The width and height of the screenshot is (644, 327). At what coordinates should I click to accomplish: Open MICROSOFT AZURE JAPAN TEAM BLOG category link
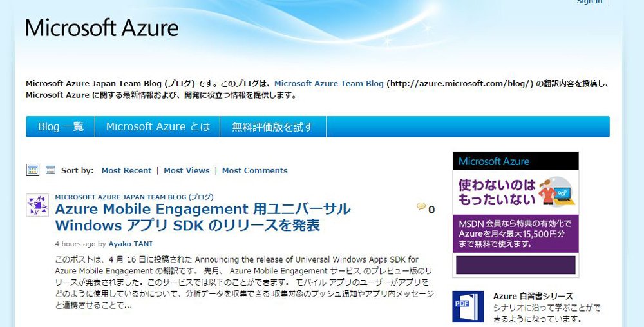click(x=135, y=197)
